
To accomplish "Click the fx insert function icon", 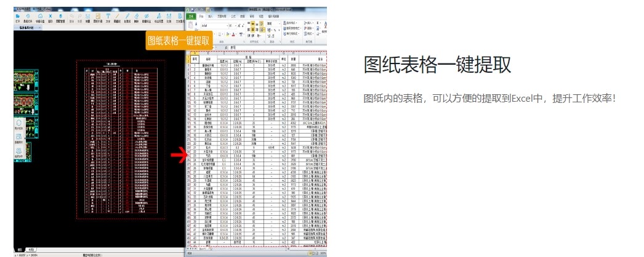I will 225,47.
